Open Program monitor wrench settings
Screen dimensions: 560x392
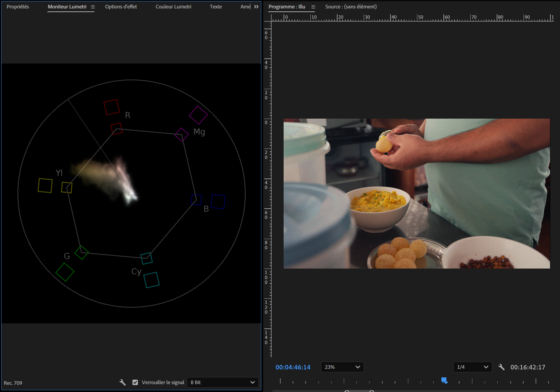tap(501, 367)
